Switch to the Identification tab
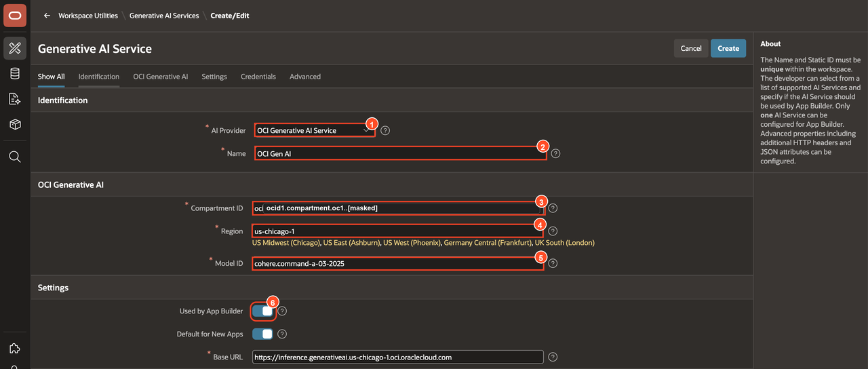Screen dimensions: 868x369 tap(99, 77)
